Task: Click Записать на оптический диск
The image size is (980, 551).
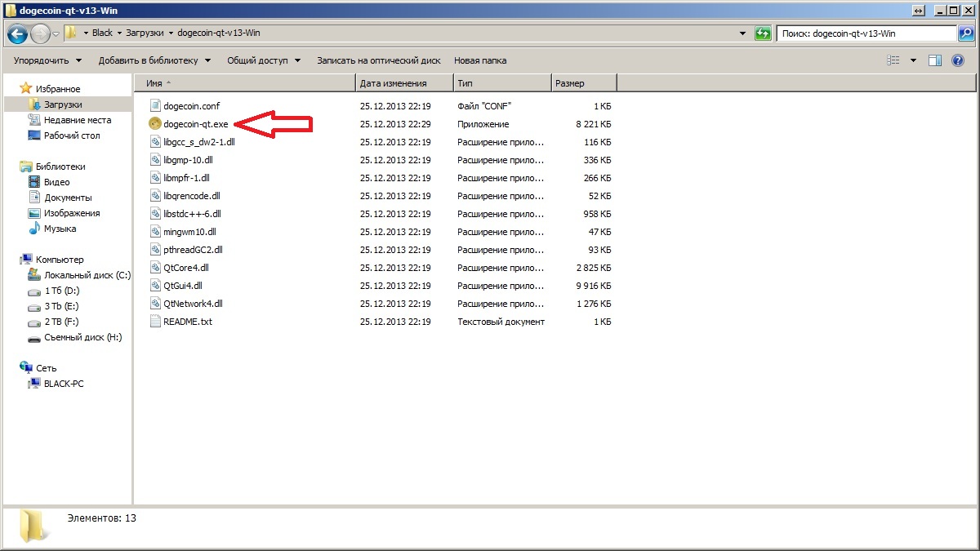Action: tap(379, 60)
